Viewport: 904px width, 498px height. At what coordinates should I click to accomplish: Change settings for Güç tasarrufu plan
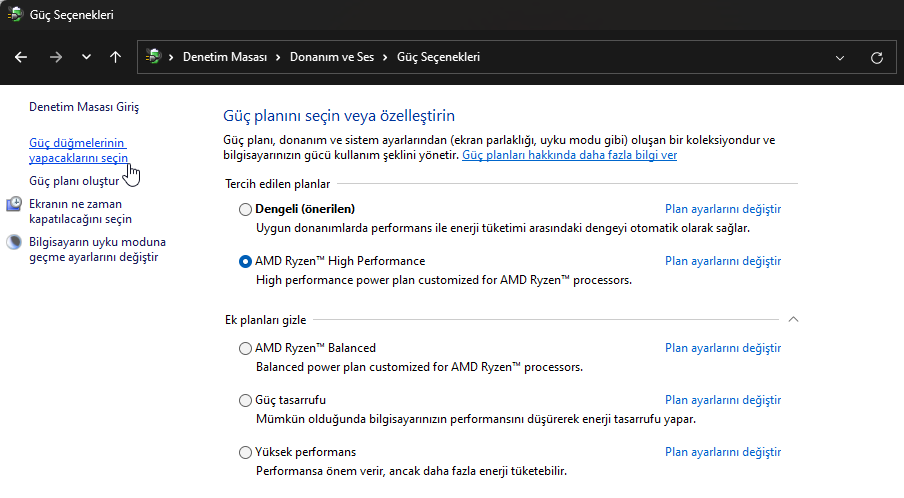click(x=723, y=400)
